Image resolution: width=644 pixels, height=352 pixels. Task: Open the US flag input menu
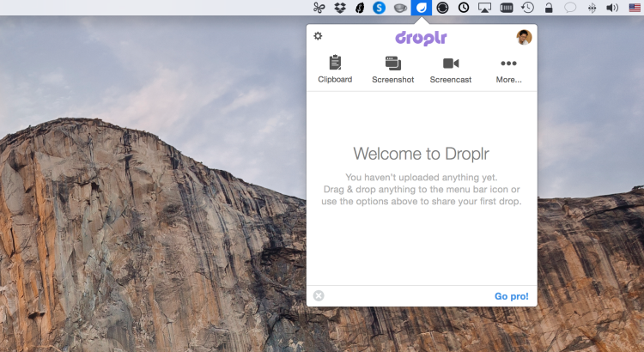pyautogui.click(x=635, y=8)
